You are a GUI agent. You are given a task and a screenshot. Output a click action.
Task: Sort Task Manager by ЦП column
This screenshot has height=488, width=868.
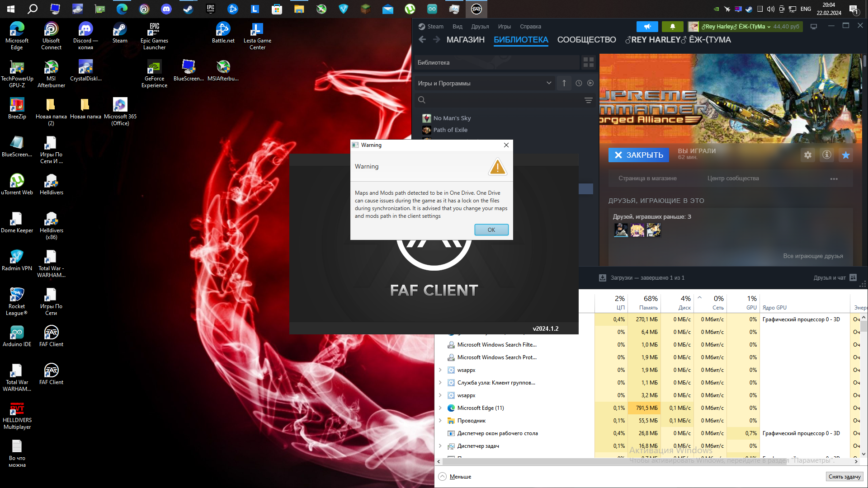611,302
